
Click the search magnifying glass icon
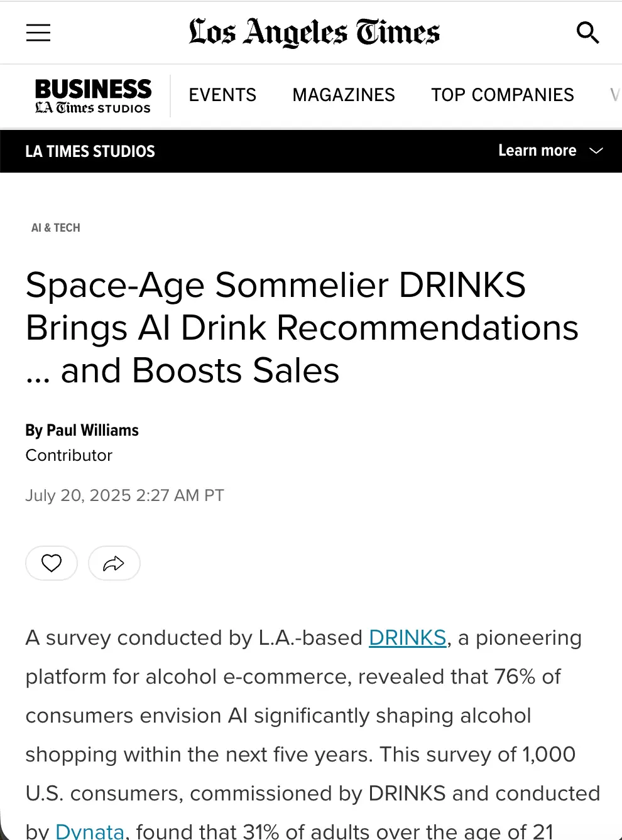tap(587, 33)
